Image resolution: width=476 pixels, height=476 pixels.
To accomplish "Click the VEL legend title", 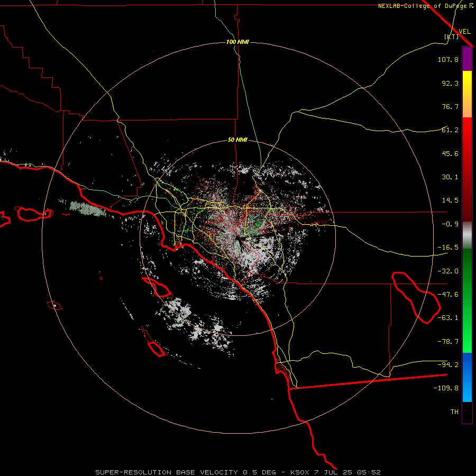I will (x=464, y=31).
